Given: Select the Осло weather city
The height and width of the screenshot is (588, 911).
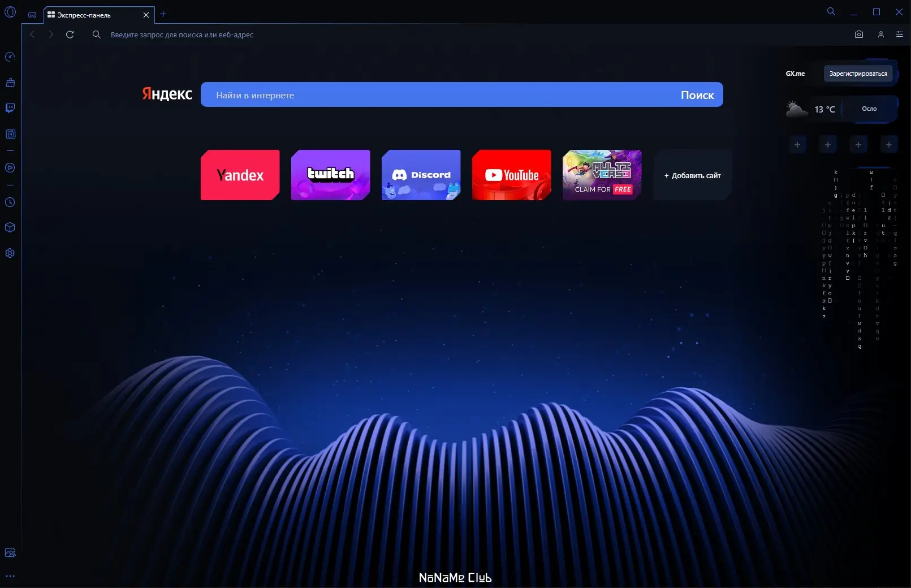Looking at the screenshot, I should click(x=869, y=109).
